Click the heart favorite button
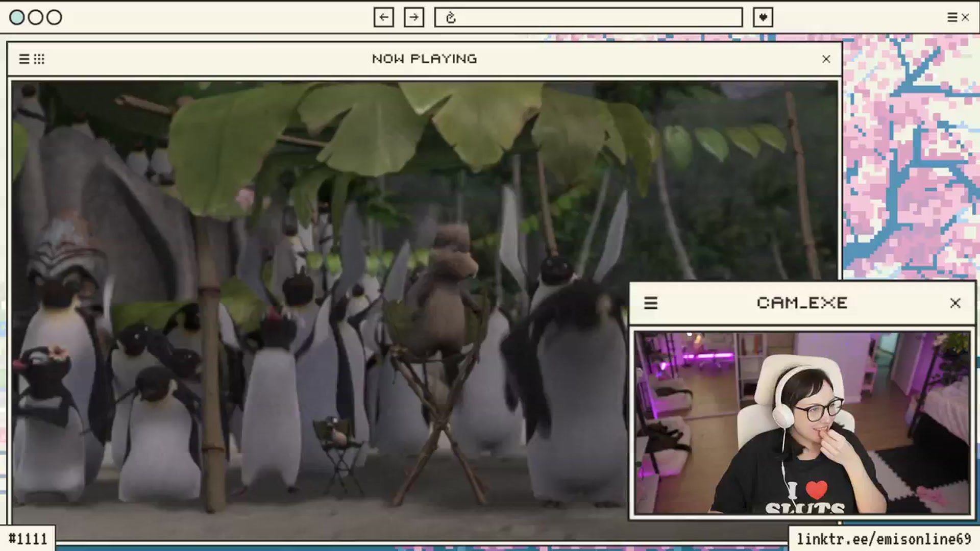 coord(763,17)
